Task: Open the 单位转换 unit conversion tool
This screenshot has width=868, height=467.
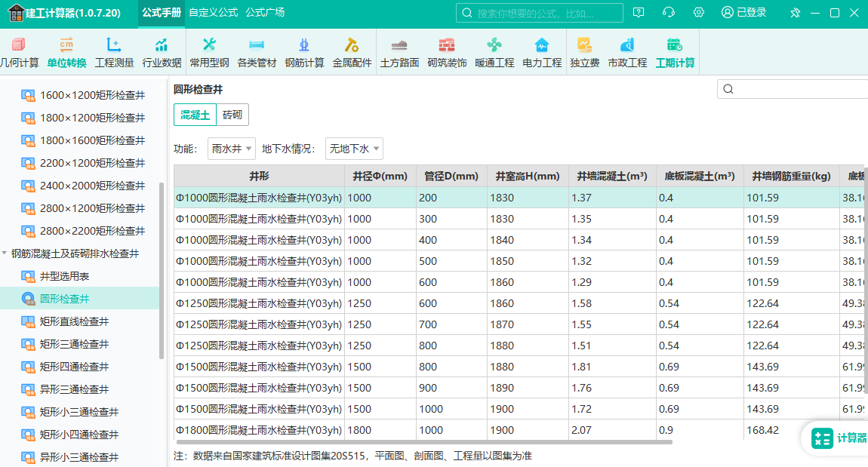Action: click(x=66, y=53)
